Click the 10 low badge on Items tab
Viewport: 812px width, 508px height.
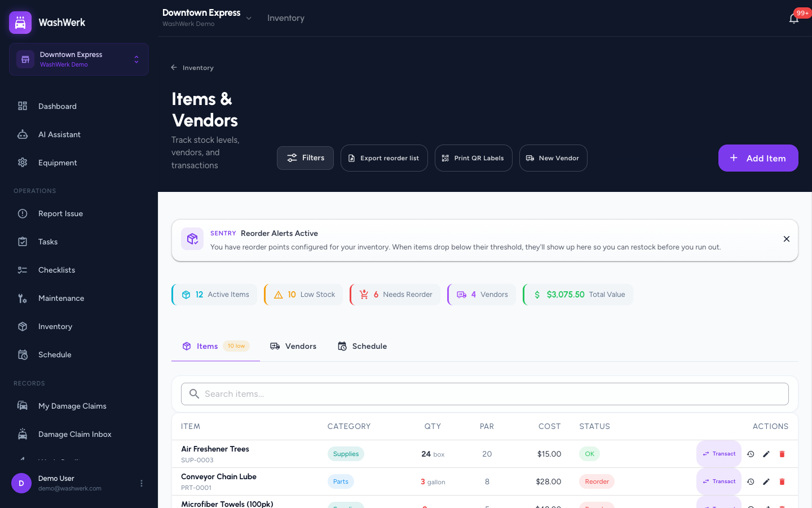tap(236, 346)
